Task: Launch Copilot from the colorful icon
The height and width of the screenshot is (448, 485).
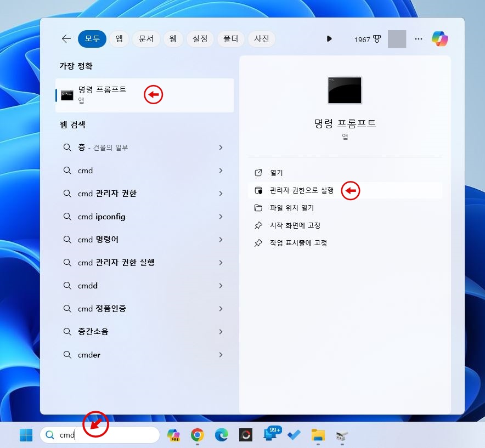Action: tap(440, 39)
